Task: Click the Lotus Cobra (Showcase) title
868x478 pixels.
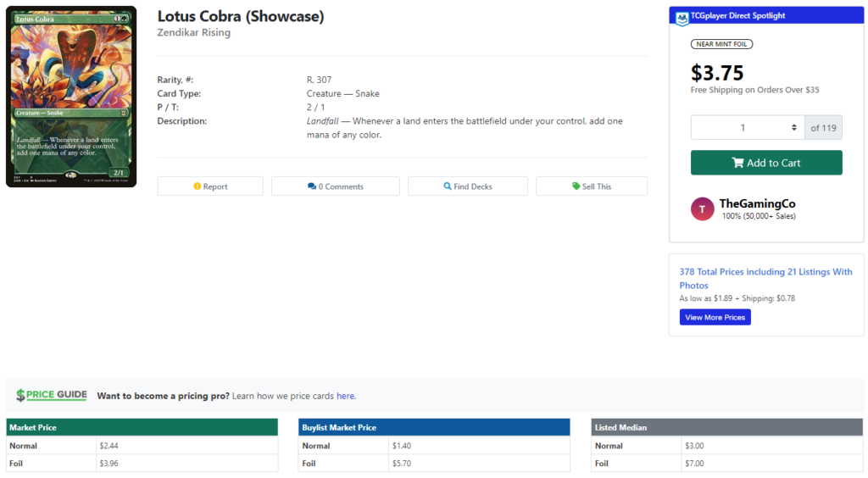Action: [241, 17]
